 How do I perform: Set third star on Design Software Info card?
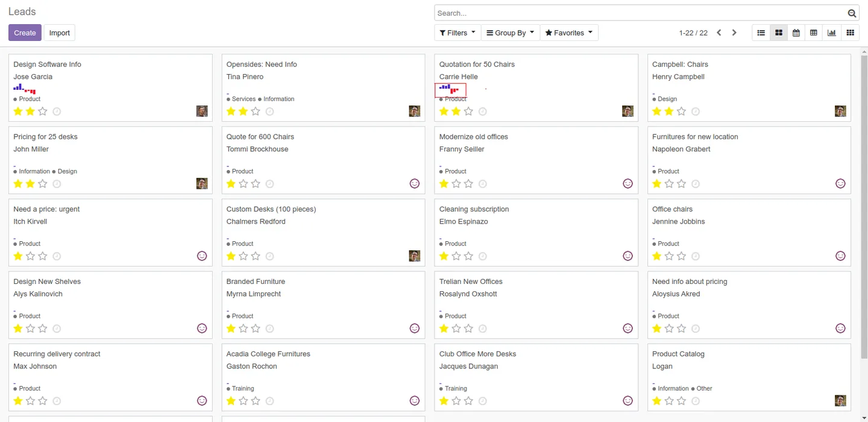tap(43, 112)
